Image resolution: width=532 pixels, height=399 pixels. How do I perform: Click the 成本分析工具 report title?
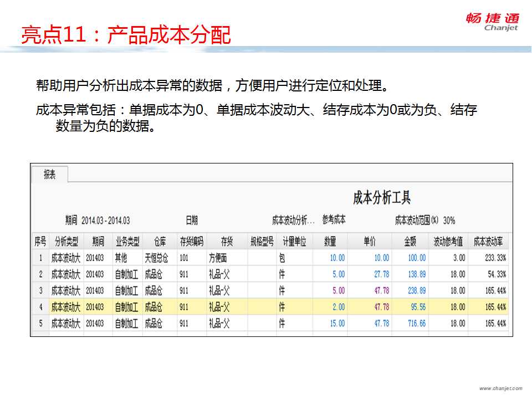(x=382, y=198)
